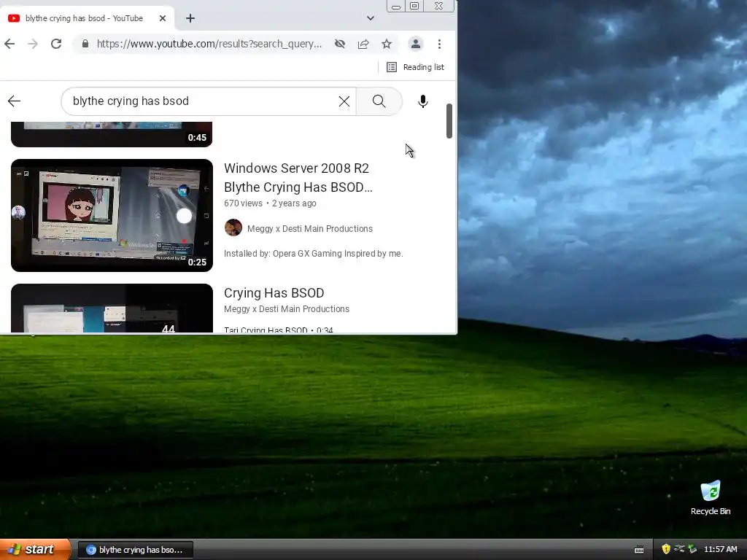The width and height of the screenshot is (747, 560).
Task: Clear the YouTube search text
Action: 344,101
